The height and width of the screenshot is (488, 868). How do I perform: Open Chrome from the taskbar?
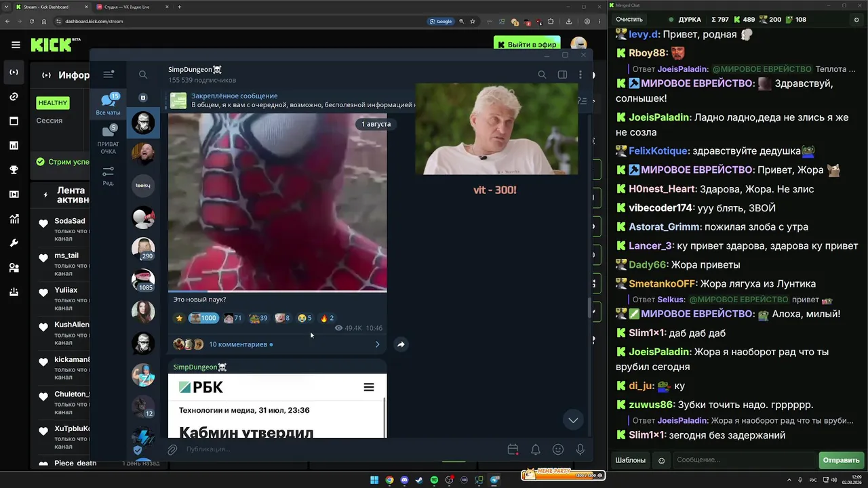tap(389, 481)
